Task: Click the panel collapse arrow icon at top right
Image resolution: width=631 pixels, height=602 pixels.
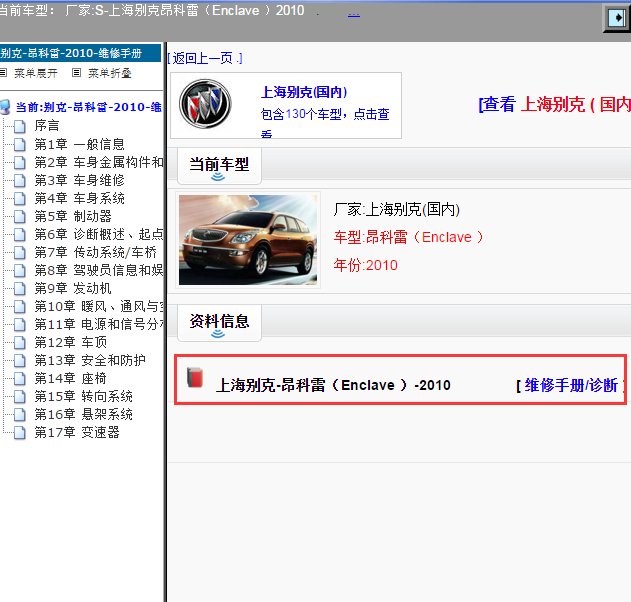Action: point(617,18)
